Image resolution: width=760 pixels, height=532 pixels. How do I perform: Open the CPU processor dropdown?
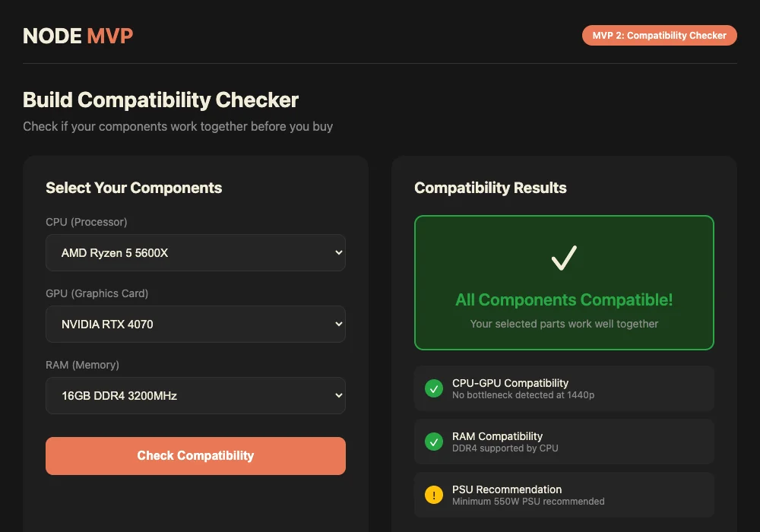(195, 252)
